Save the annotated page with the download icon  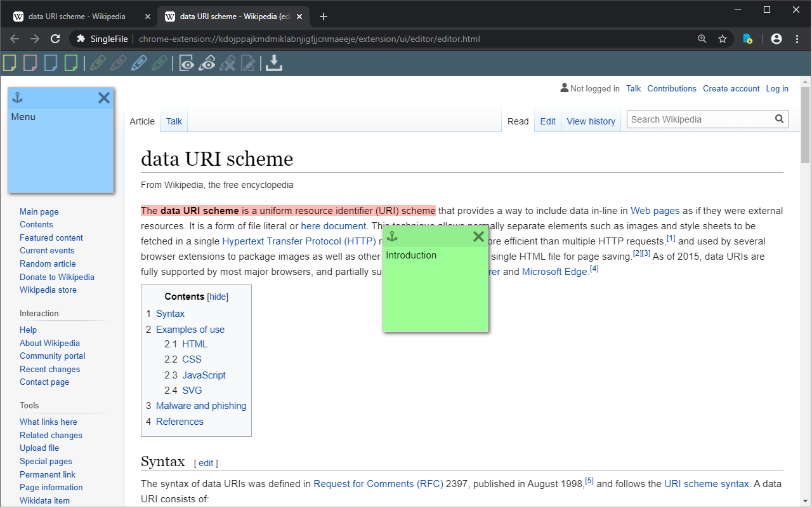pyautogui.click(x=273, y=63)
